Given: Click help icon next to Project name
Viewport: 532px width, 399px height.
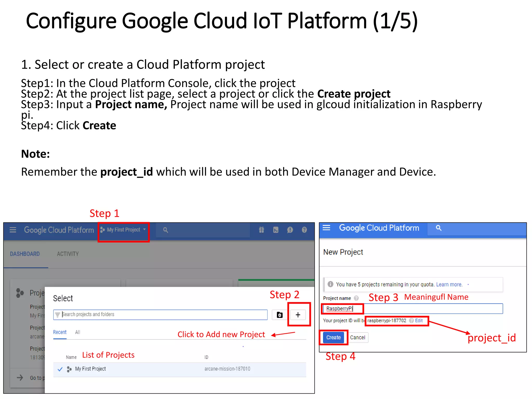Looking at the screenshot, I should pyautogui.click(x=356, y=298).
